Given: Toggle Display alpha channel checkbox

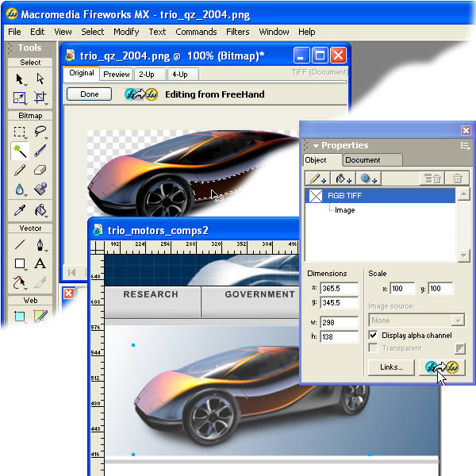Looking at the screenshot, I should tap(374, 335).
